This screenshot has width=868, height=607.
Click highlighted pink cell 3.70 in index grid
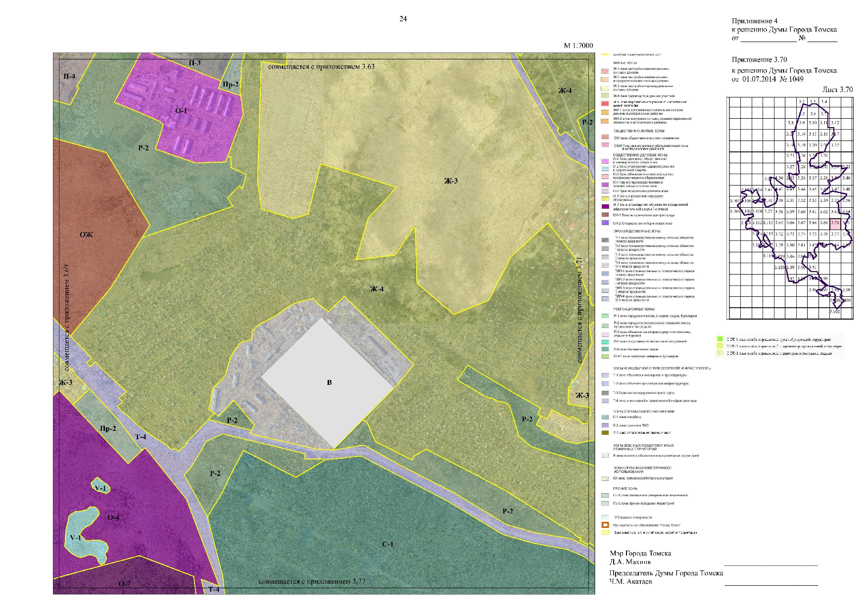pos(835,223)
